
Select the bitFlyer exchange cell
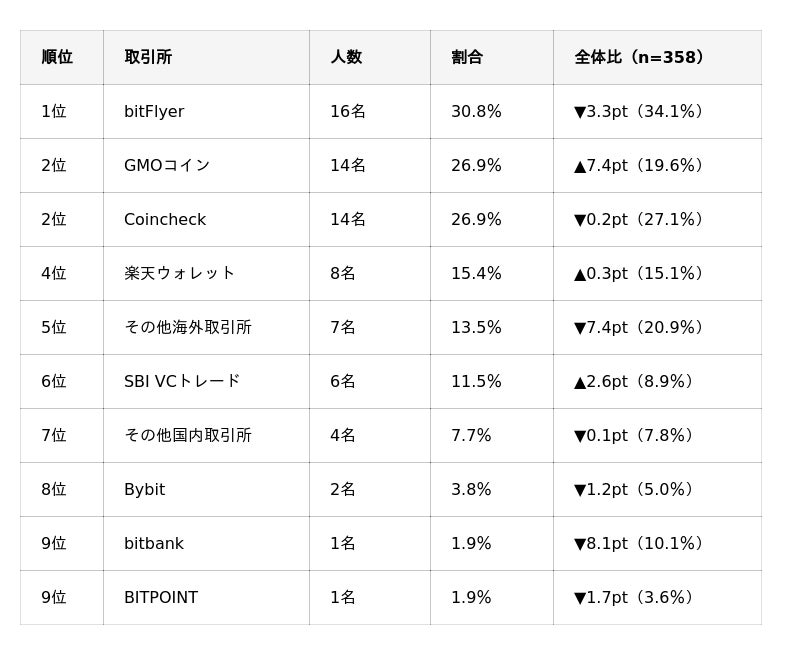154,112
